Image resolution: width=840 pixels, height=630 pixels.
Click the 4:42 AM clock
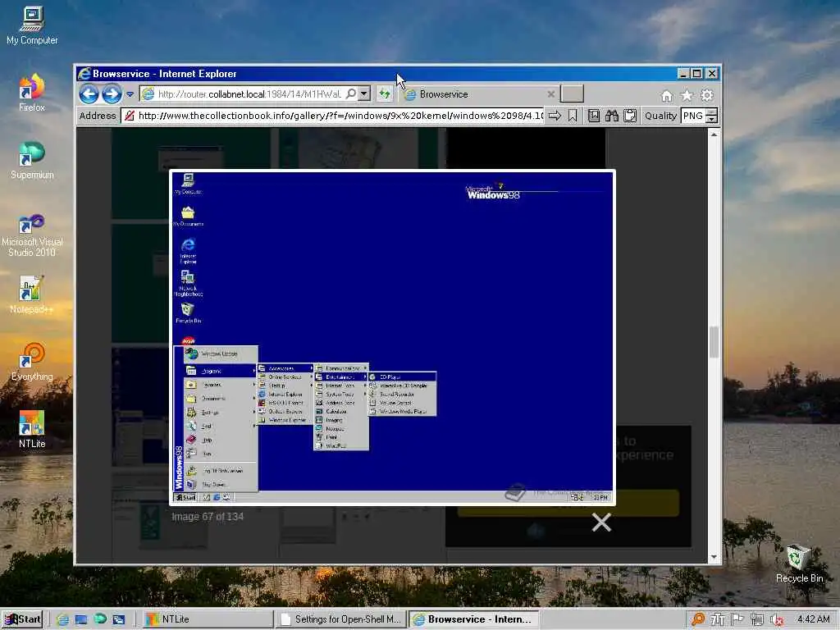pyautogui.click(x=814, y=619)
